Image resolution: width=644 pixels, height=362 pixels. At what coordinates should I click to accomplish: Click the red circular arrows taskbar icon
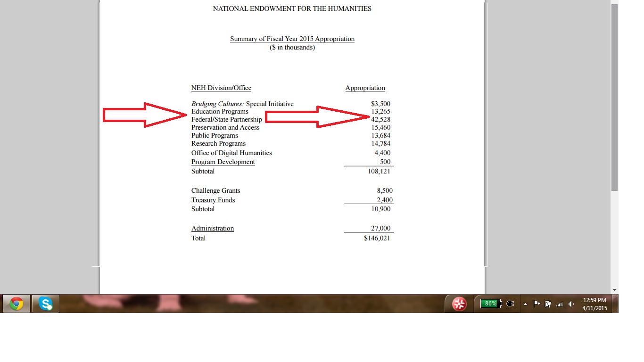coord(459,304)
